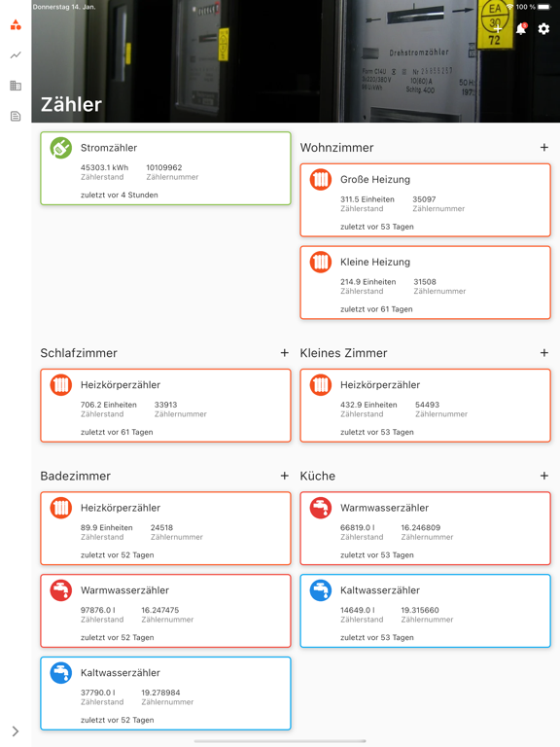Click Badezimmer Warmwasserzähler red tap icon

[x=61, y=590]
